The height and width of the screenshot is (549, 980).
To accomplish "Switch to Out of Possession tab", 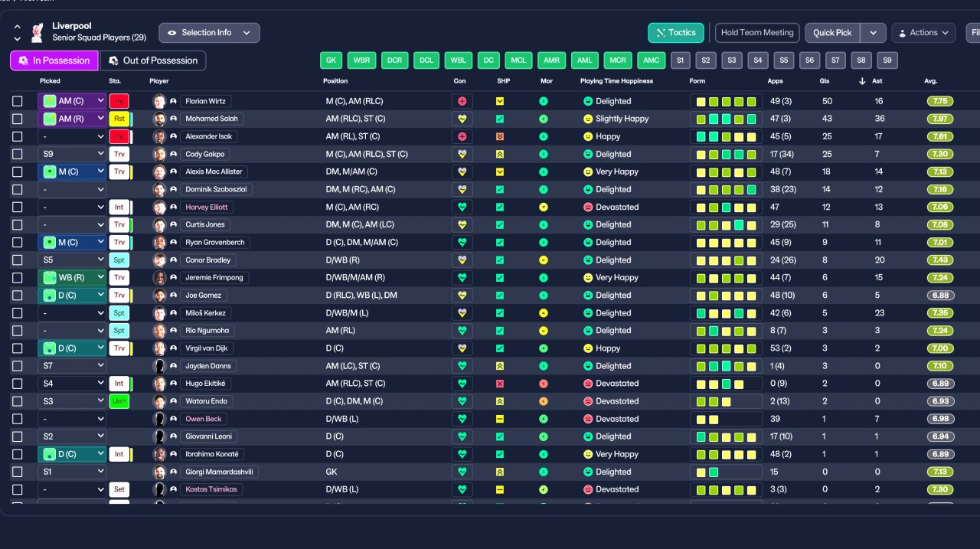I will click(x=153, y=60).
